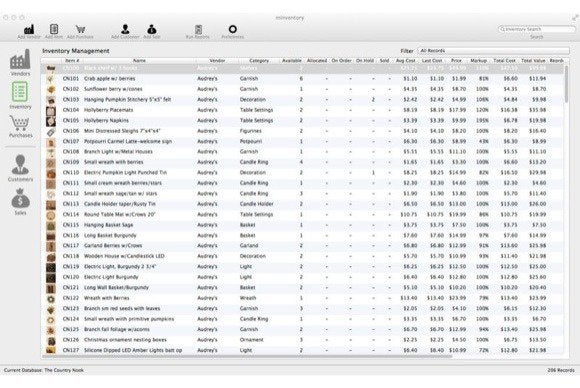Sort by the Sold column header

tap(384, 61)
